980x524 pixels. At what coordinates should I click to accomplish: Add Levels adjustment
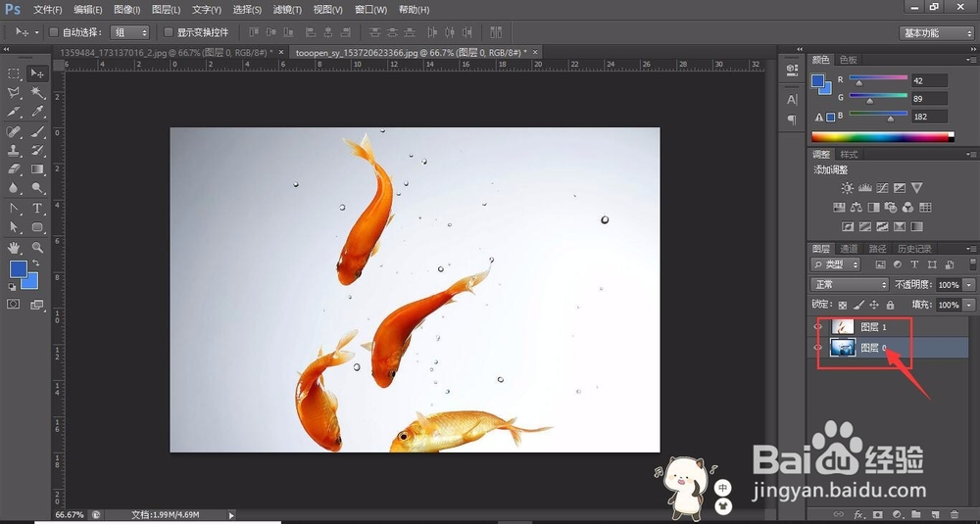864,187
